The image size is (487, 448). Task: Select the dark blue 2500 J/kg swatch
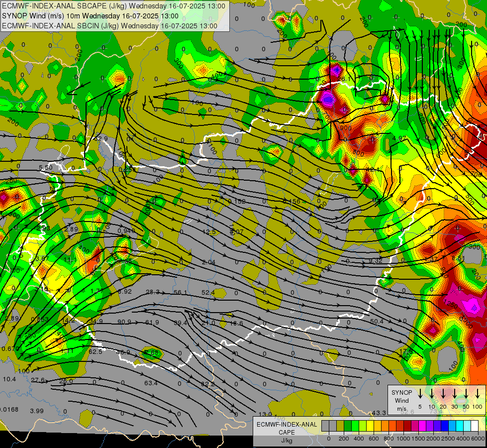(444, 426)
